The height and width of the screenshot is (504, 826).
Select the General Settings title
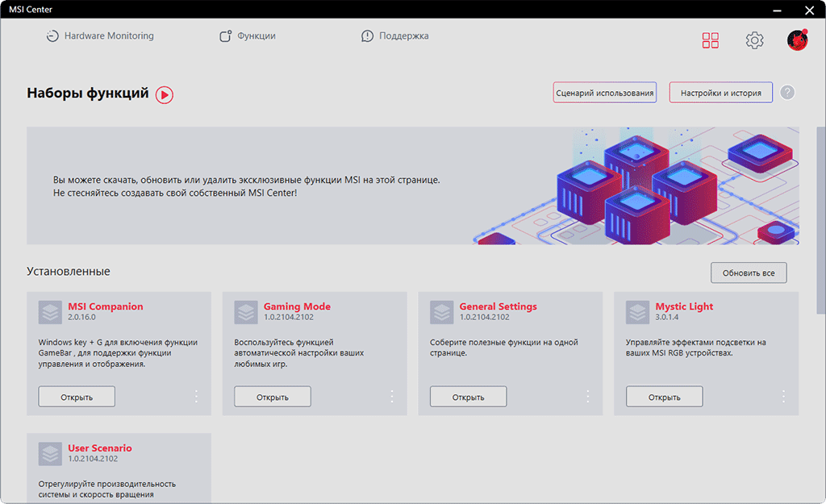click(498, 306)
